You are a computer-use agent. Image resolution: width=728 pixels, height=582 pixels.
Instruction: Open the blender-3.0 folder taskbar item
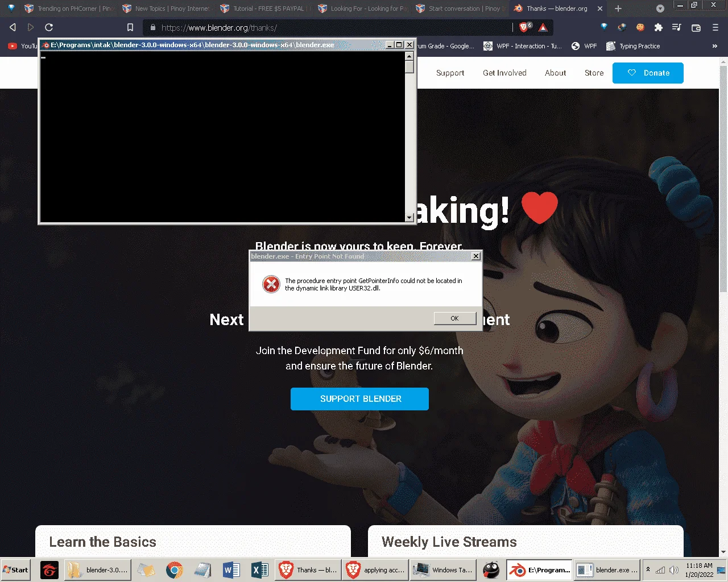pyautogui.click(x=98, y=570)
